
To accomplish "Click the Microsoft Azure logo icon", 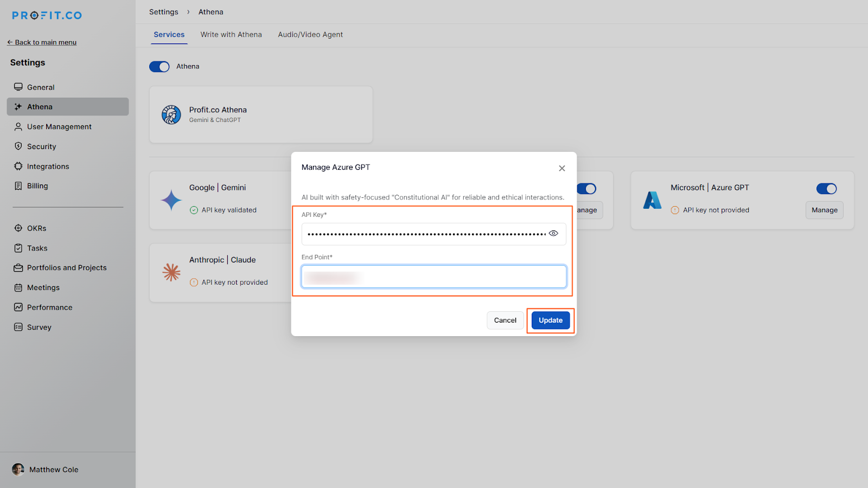I will 652,200.
